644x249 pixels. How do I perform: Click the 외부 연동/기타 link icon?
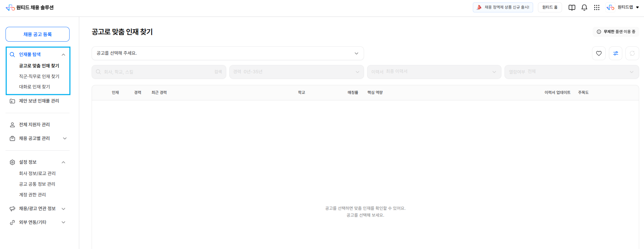click(x=12, y=223)
